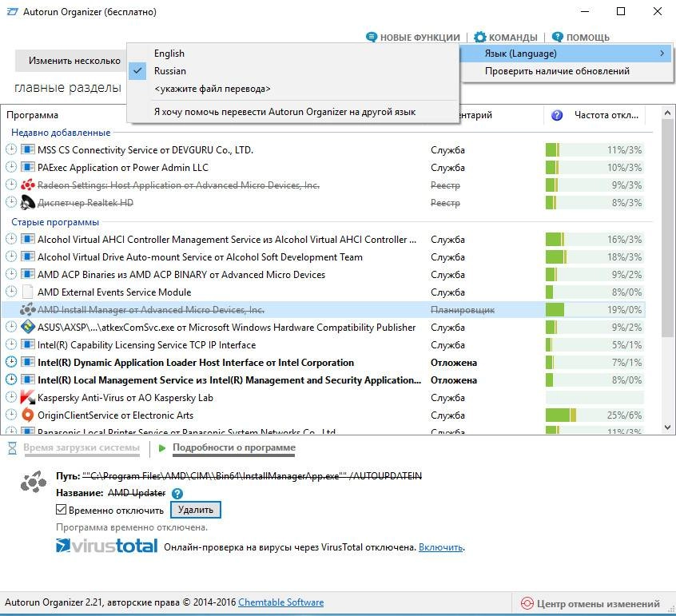
Task: Sort by the Программа column header
Action: pyautogui.click(x=32, y=115)
